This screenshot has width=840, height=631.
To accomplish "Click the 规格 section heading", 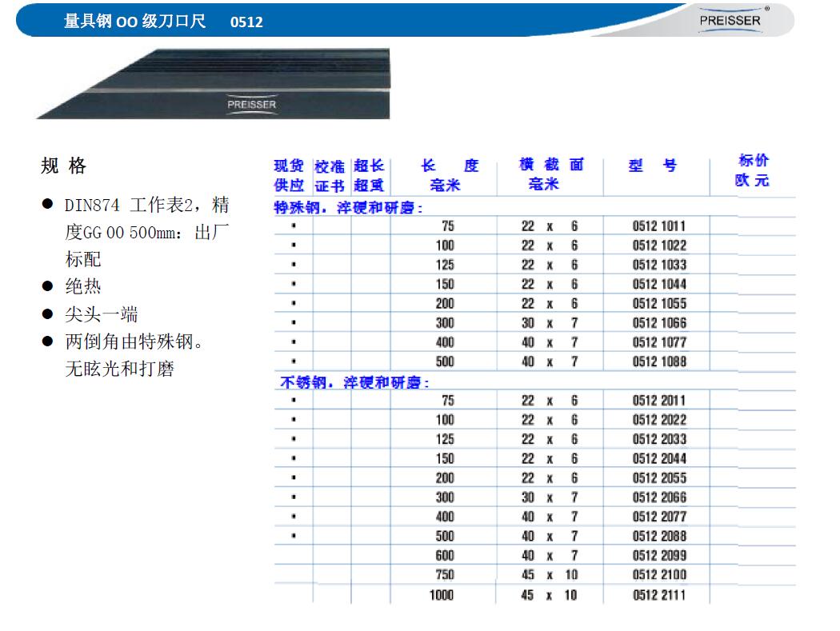I will (63, 166).
